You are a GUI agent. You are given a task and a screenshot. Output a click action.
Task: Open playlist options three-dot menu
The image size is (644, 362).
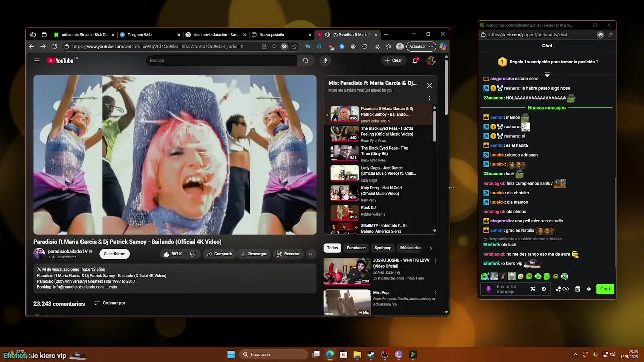[x=429, y=98]
